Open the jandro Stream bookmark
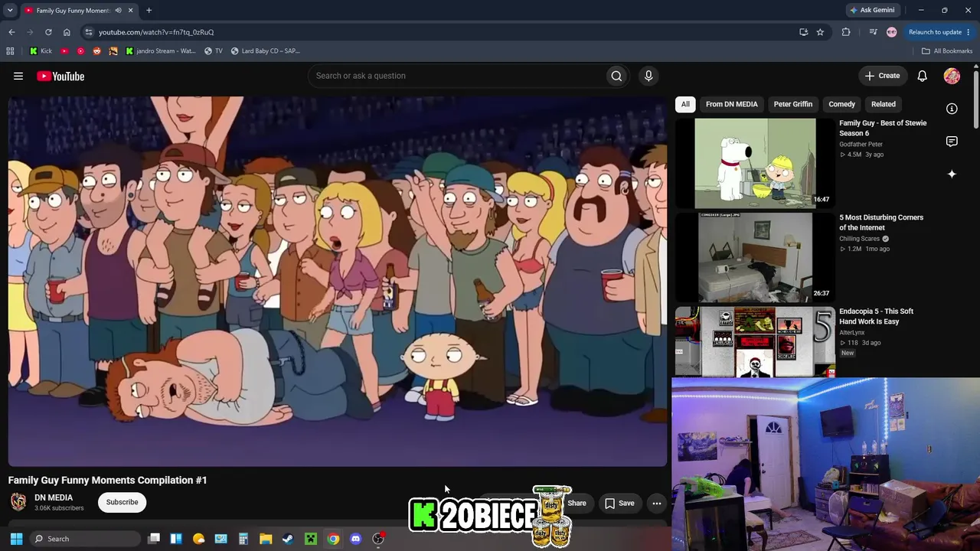 tap(161, 51)
